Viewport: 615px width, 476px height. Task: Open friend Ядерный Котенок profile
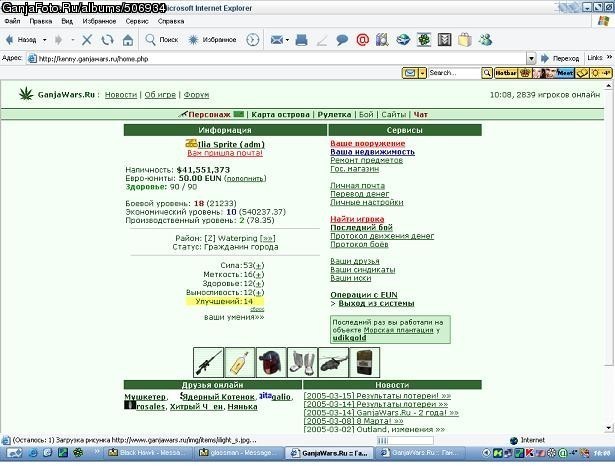click(218, 397)
